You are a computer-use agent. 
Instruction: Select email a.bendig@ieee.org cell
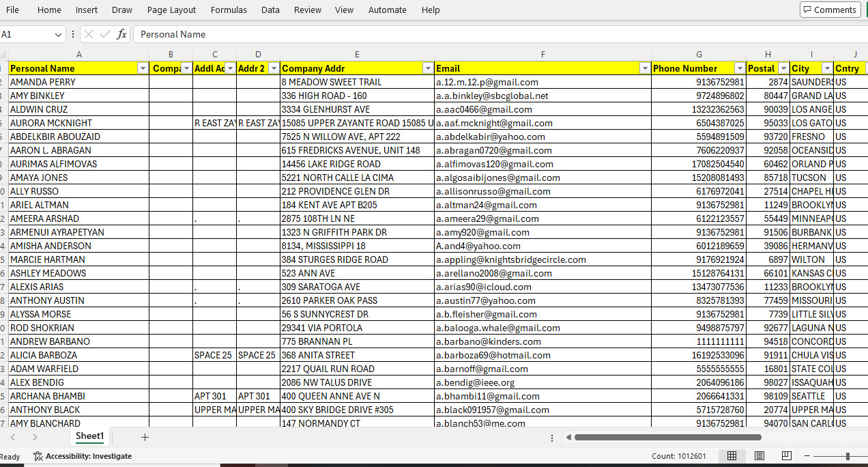click(542, 382)
